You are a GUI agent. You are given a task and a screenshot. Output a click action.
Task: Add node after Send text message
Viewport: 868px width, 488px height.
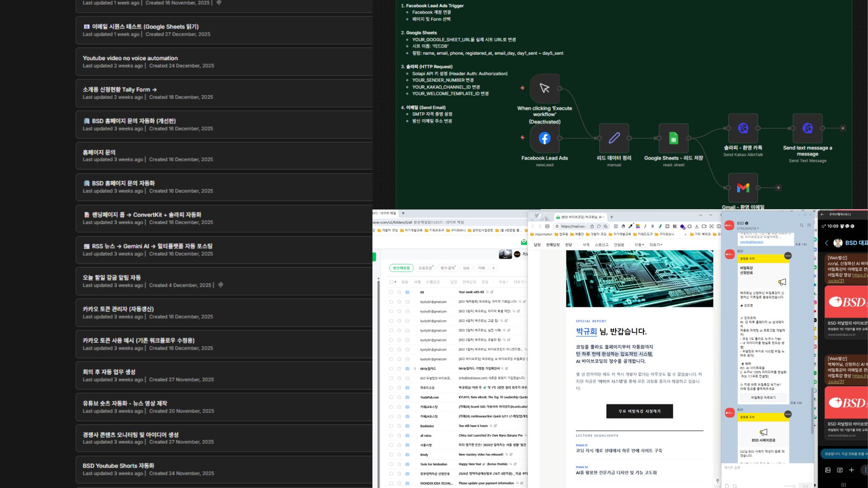843,128
